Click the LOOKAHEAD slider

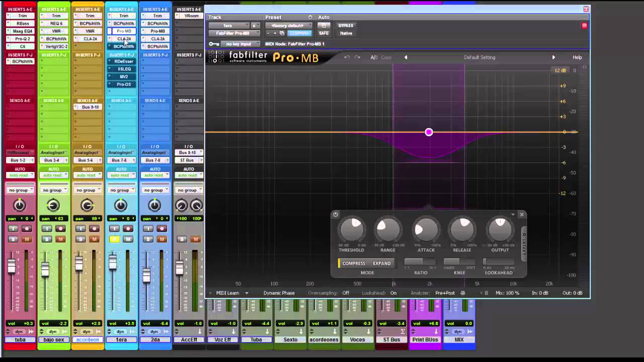coord(499,261)
